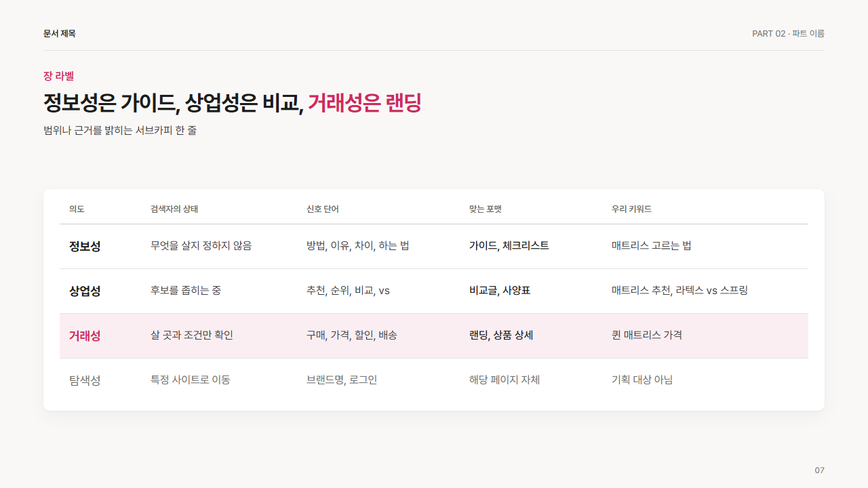Click the '랜딩, 상품 상세' format cell
Viewport: 868px width, 488px height.
coord(501,335)
